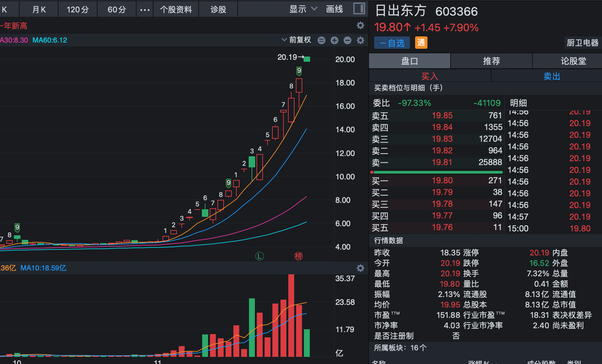Select 卖一 price 19.81 row
Image resolution: width=602 pixels, height=364 pixels.
click(x=437, y=162)
